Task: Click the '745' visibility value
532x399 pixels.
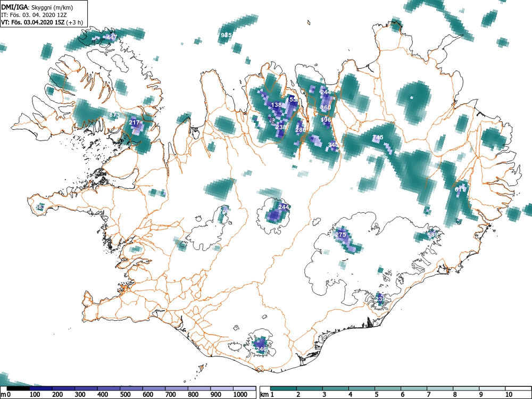Action: [x=378, y=137]
